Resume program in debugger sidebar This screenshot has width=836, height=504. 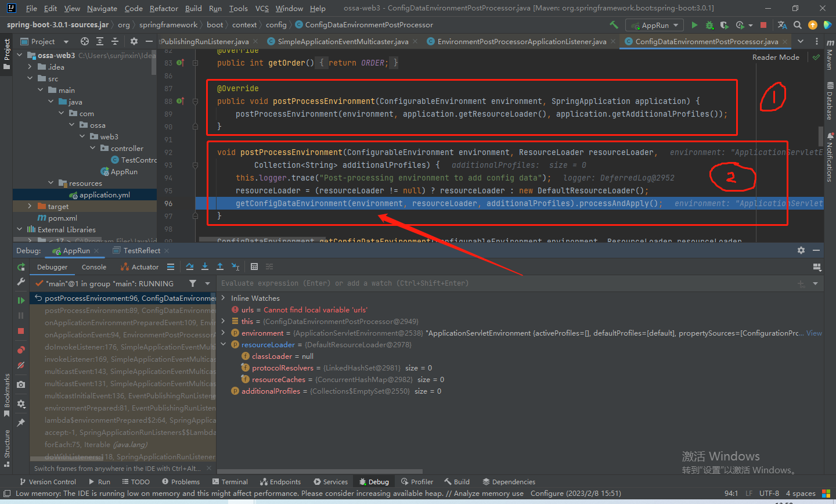point(21,300)
